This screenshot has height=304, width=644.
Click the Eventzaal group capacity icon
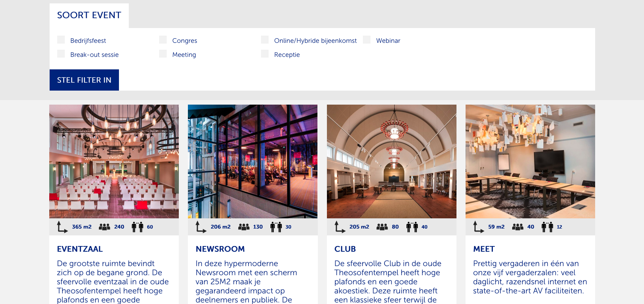click(x=105, y=227)
